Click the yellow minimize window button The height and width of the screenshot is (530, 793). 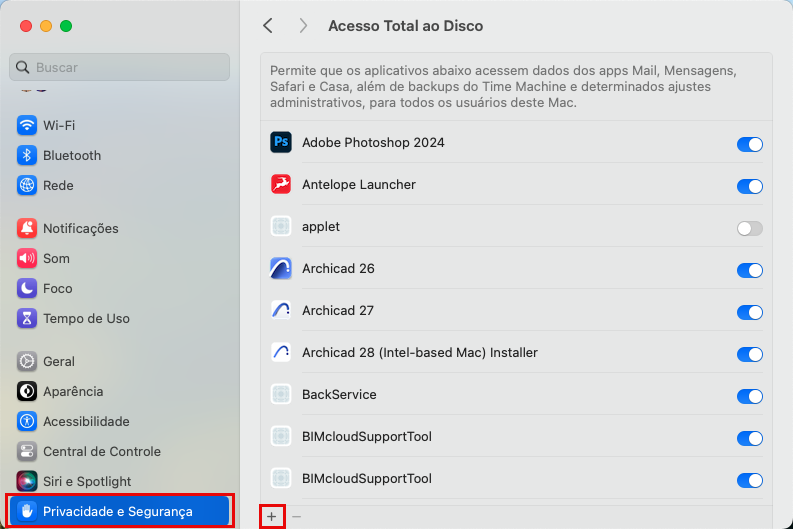pos(46,26)
